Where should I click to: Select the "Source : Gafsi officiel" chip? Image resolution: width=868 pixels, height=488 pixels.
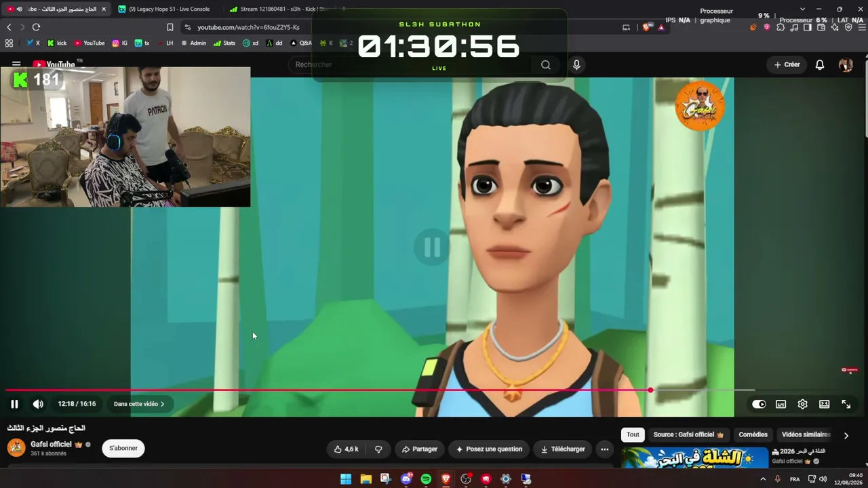click(688, 434)
